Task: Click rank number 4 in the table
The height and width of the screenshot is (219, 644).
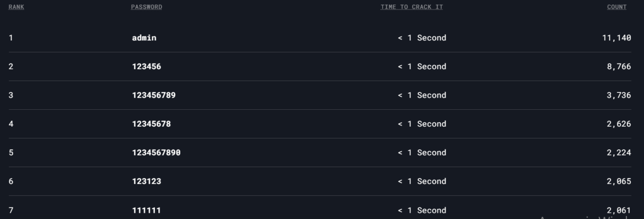Action: click(x=11, y=124)
